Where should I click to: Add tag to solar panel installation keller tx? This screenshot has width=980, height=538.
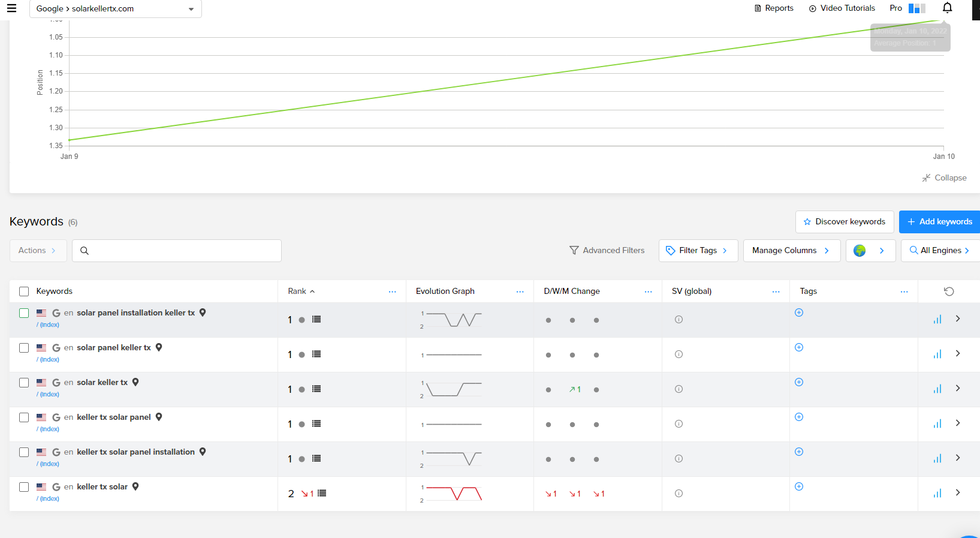[x=799, y=312]
